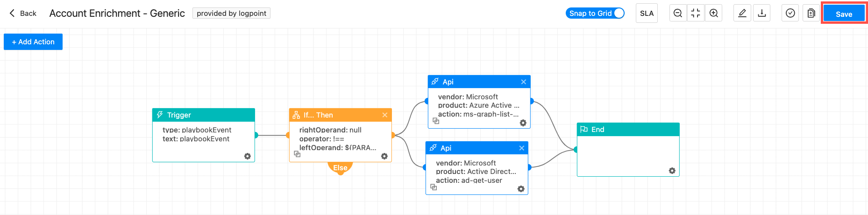This screenshot has width=868, height=215.
Task: Close the If... Then node
Action: tap(384, 115)
